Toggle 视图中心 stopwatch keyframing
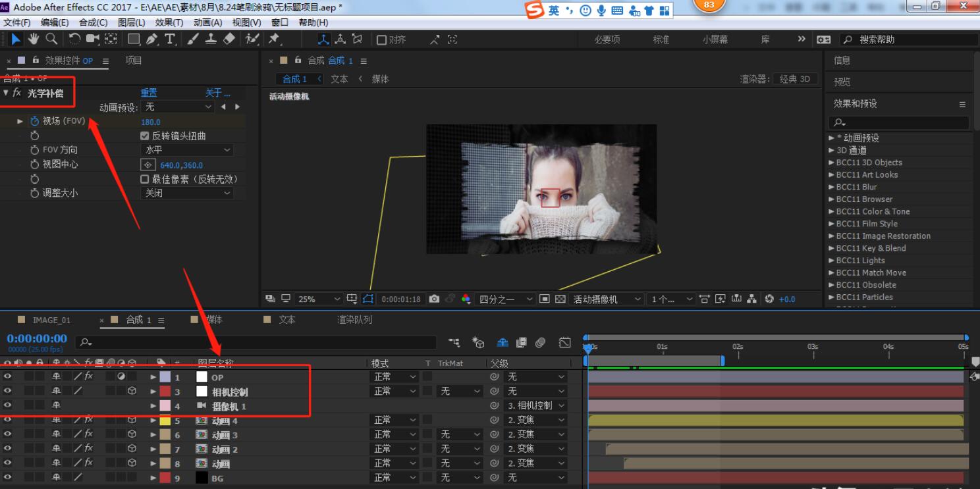This screenshot has height=489, width=980. pos(35,165)
